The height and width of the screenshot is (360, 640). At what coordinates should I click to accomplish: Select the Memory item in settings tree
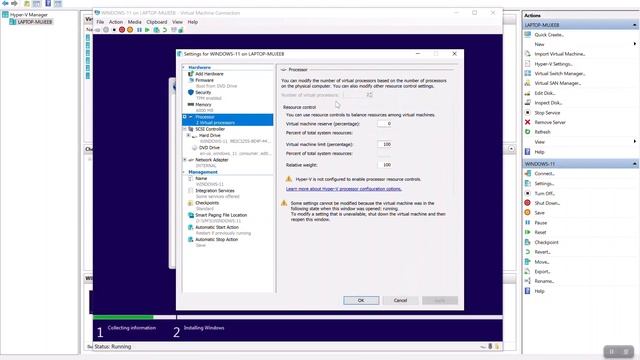click(203, 105)
